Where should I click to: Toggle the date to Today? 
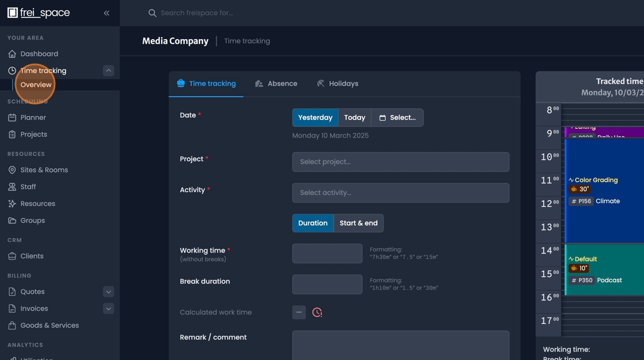coord(354,117)
